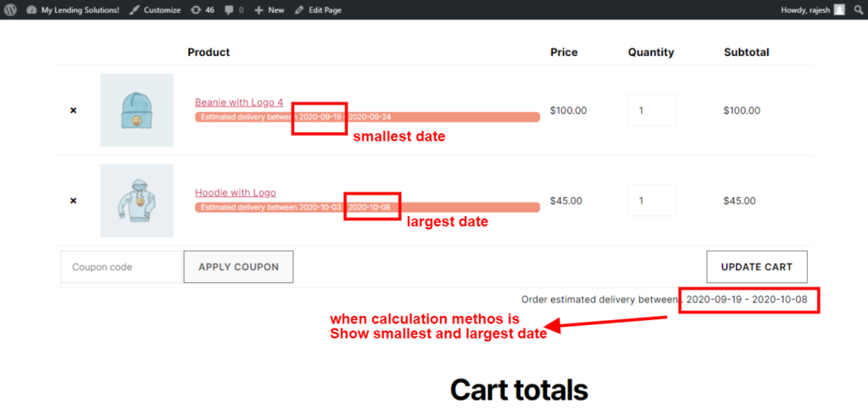This screenshot has height=409, width=868.
Task: Click the hoodie product thumbnail
Action: (x=136, y=201)
